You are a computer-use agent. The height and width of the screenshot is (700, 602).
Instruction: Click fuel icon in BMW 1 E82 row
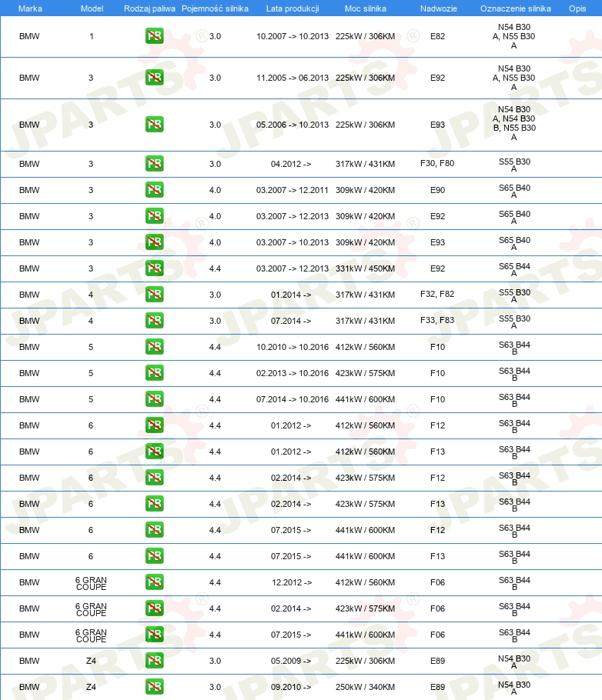154,36
